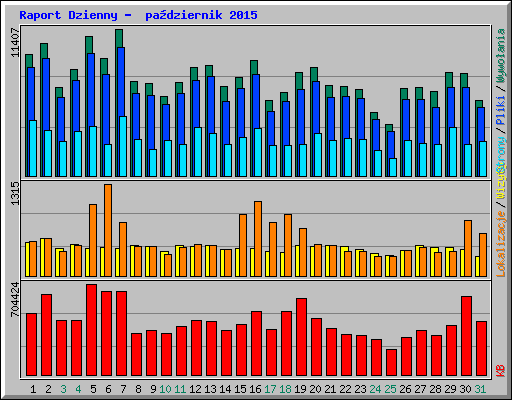Click the cyan pages bar for day 25
The width and height of the screenshot is (512, 400).
[393, 167]
